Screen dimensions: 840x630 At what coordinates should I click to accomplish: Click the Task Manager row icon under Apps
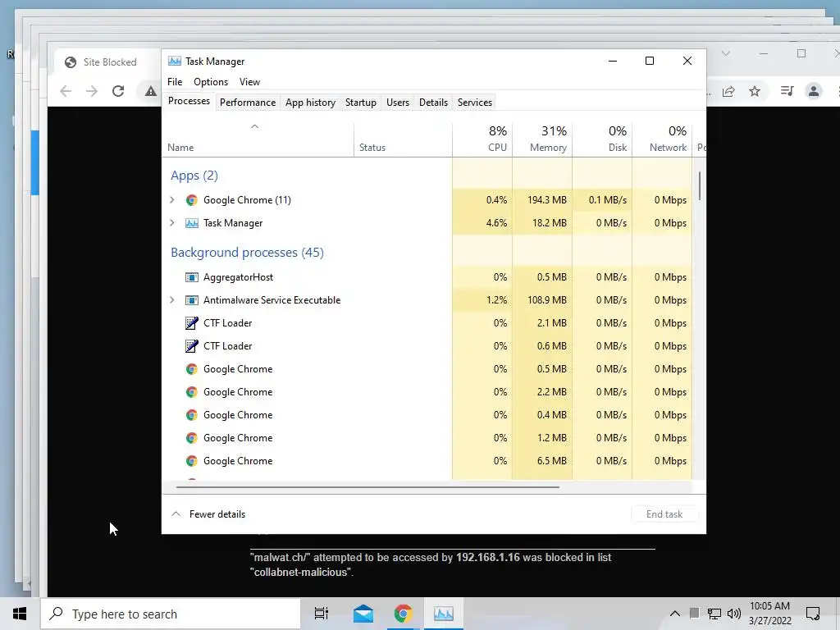point(191,223)
